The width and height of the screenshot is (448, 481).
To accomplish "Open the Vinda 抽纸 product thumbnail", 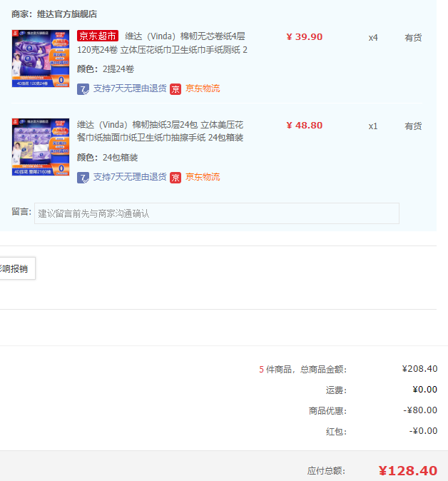I will (x=41, y=147).
